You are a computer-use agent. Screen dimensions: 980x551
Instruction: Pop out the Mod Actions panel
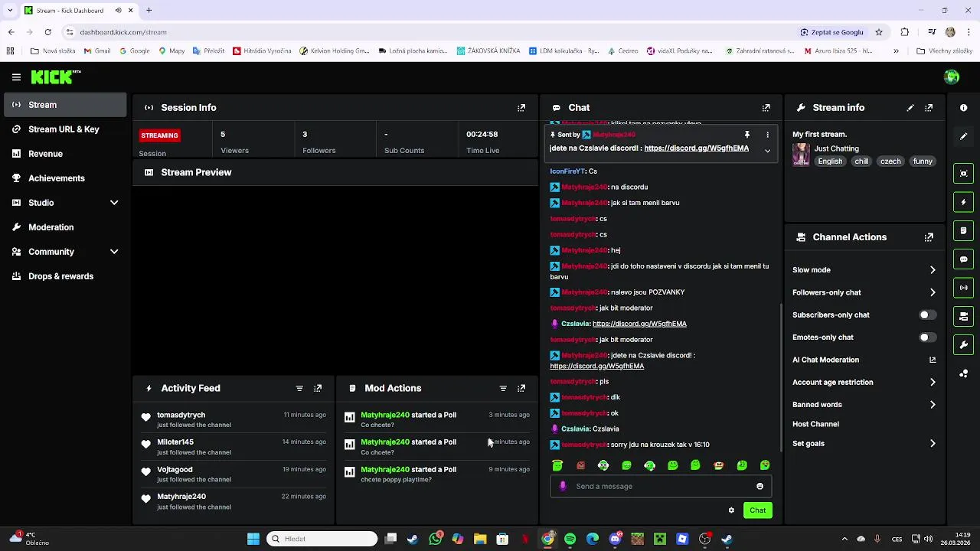coord(521,388)
